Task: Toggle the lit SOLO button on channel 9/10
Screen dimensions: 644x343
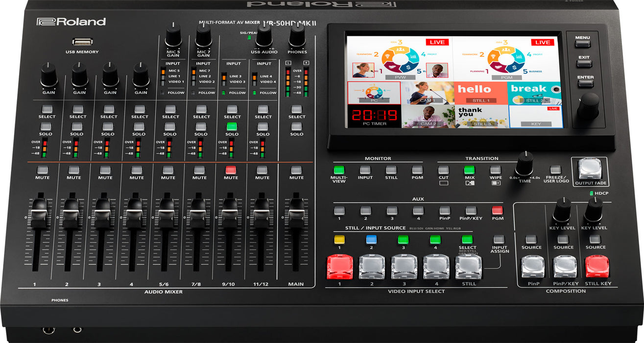Action: pyautogui.click(x=232, y=126)
